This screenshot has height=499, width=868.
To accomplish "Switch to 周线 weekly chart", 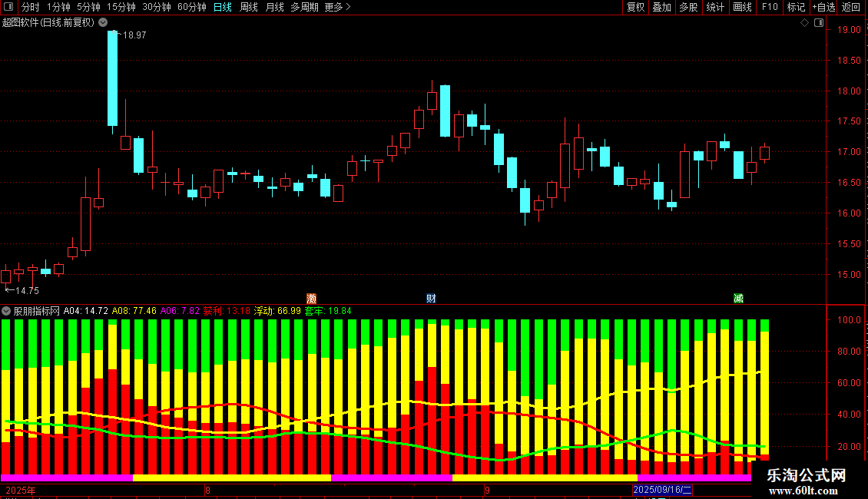I will 249,7.
